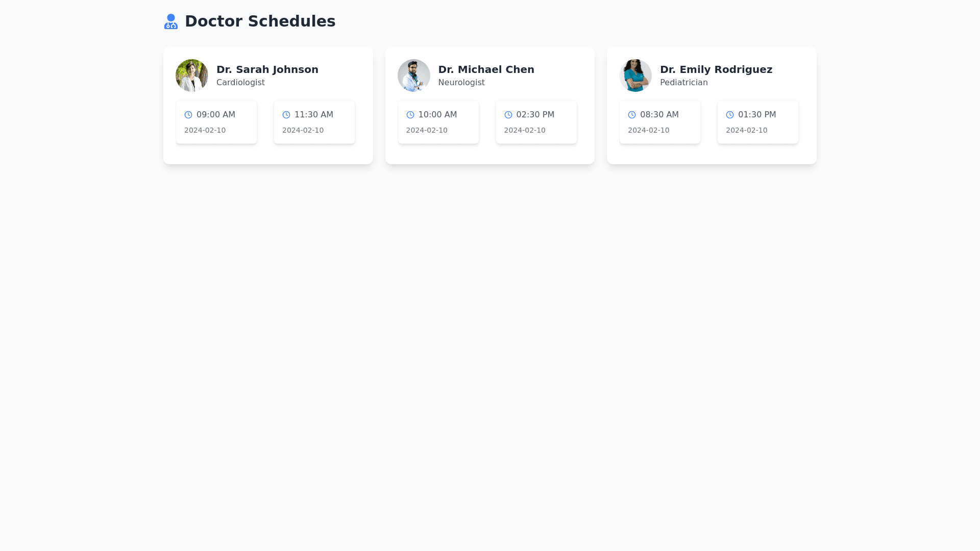The width and height of the screenshot is (980, 551).
Task: Choose the 02:30 PM Neurologist slot
Action: click(x=536, y=122)
